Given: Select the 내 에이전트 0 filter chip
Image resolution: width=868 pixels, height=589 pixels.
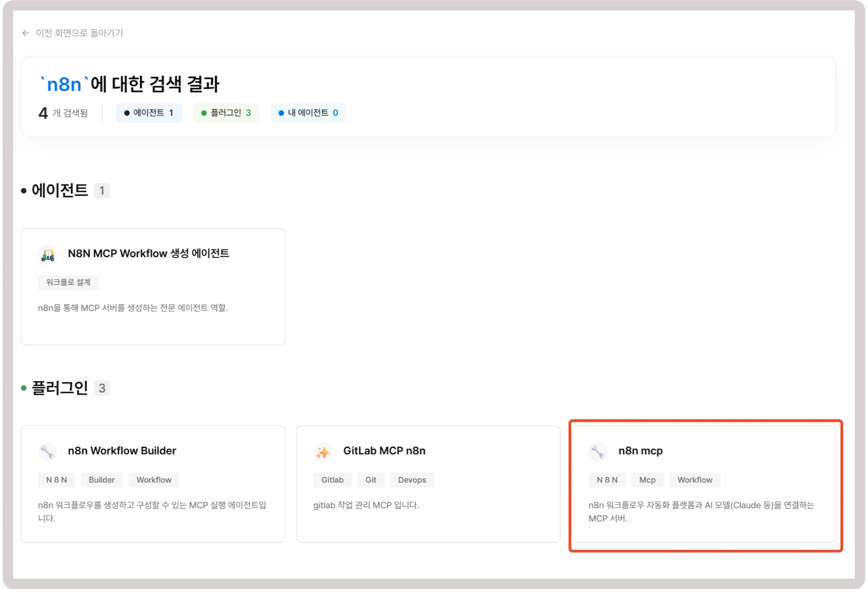Looking at the screenshot, I should [x=308, y=113].
